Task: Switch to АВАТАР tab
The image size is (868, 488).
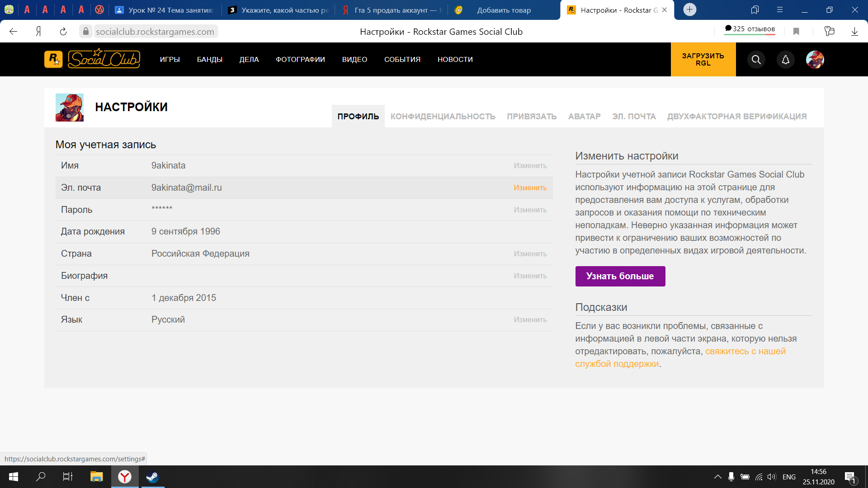Action: (x=585, y=116)
